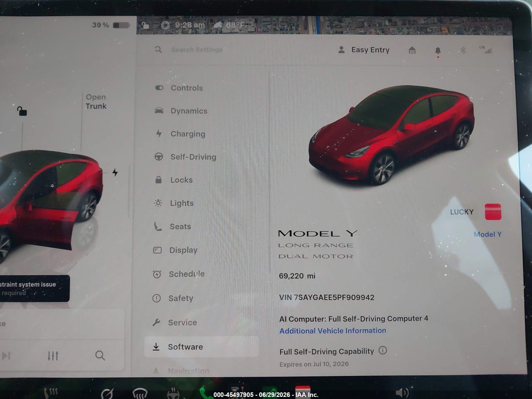The width and height of the screenshot is (532, 399).
Task: Tap the restraint system issue alert
Action: 34,288
